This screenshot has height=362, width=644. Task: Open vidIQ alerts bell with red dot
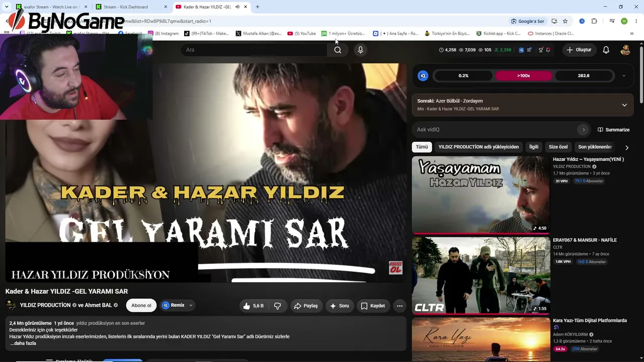548,50
